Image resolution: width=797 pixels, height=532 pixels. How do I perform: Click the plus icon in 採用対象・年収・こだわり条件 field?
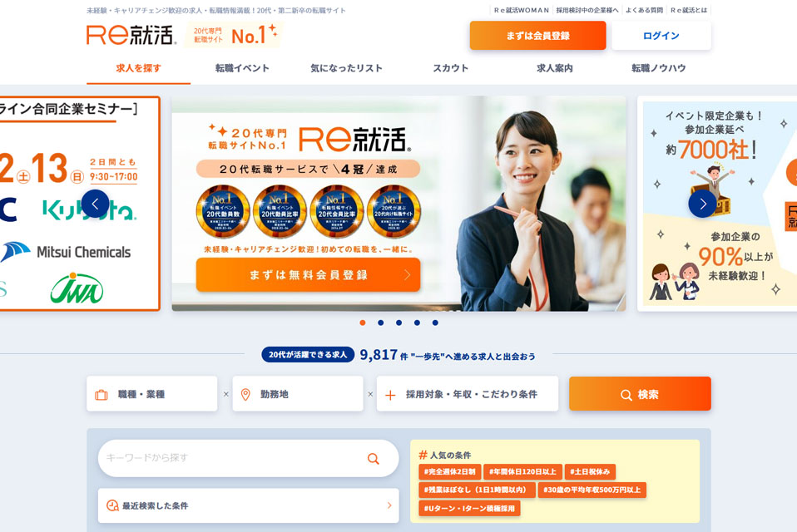click(x=390, y=395)
